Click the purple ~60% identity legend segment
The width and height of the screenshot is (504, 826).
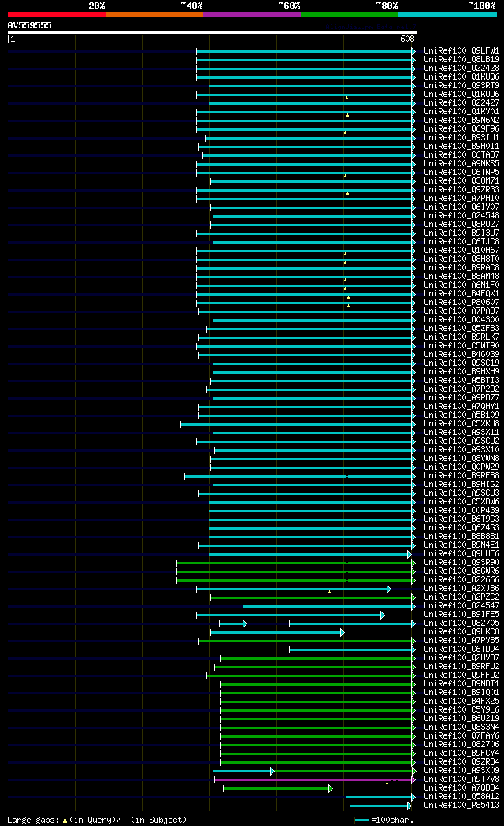pyautogui.click(x=251, y=14)
